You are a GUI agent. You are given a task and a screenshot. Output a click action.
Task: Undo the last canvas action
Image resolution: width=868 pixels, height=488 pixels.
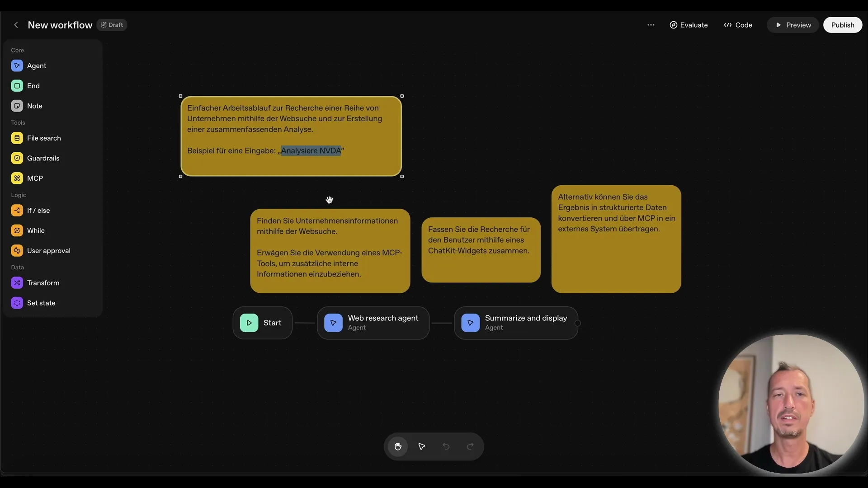tap(446, 446)
